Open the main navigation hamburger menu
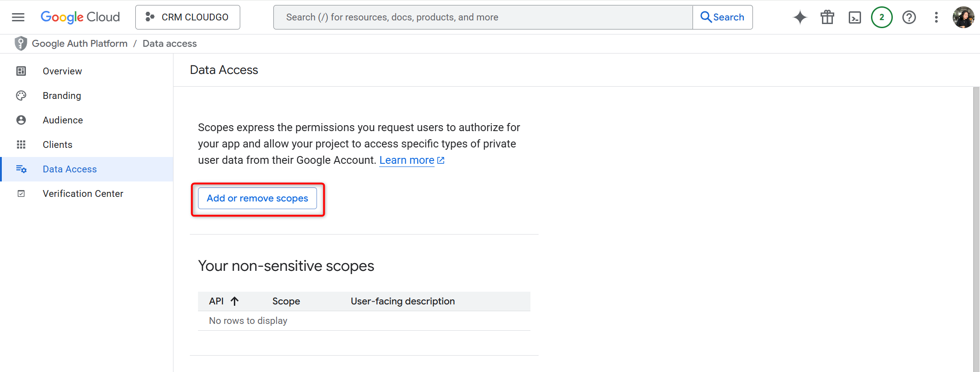Screen dimensions: 980x372 pyautogui.click(x=18, y=17)
